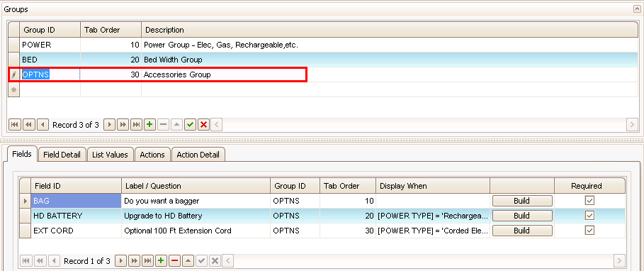Sort Groups by the Tab Order column header

[111, 30]
